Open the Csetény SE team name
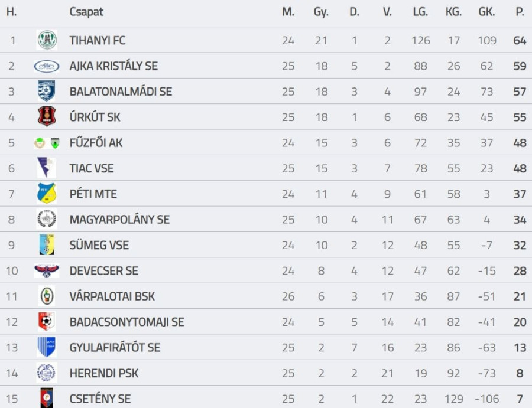 coord(100,399)
